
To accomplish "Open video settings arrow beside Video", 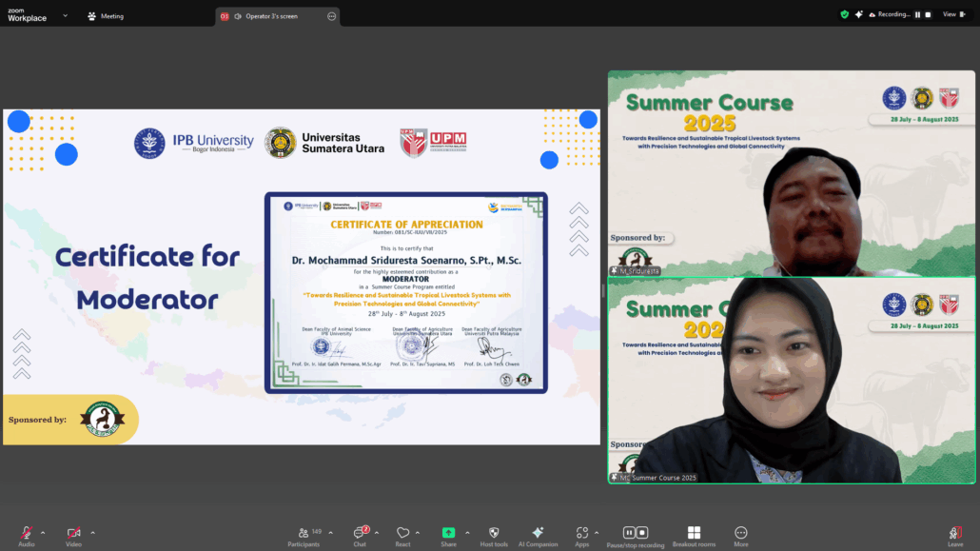I will (x=92, y=532).
